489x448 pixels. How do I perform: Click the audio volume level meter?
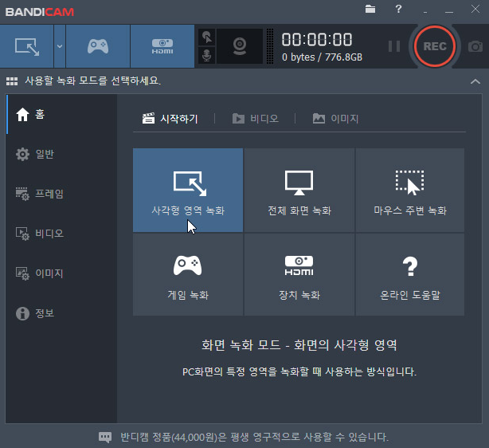(270, 46)
